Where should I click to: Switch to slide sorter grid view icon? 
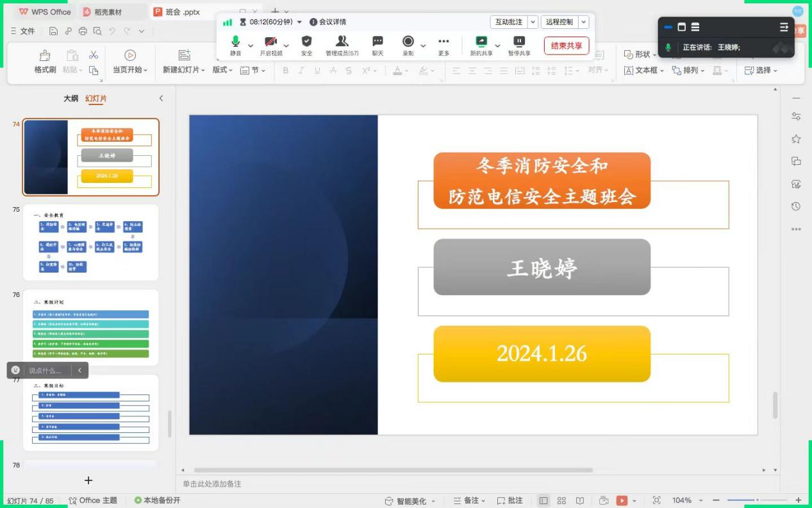coord(561,500)
